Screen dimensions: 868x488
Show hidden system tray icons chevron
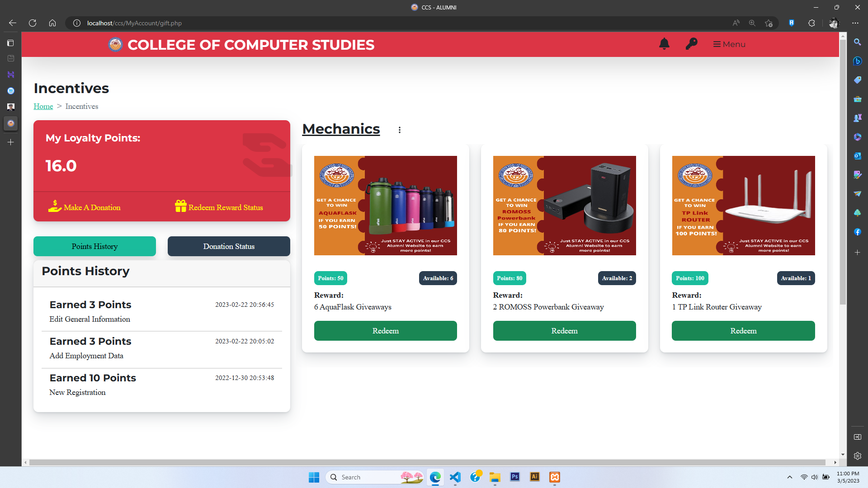point(789,477)
